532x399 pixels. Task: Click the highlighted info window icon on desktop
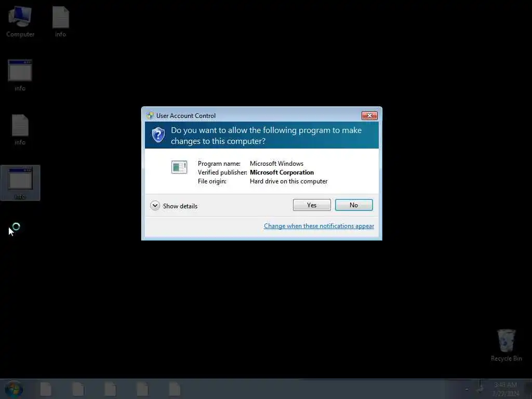[x=20, y=183]
